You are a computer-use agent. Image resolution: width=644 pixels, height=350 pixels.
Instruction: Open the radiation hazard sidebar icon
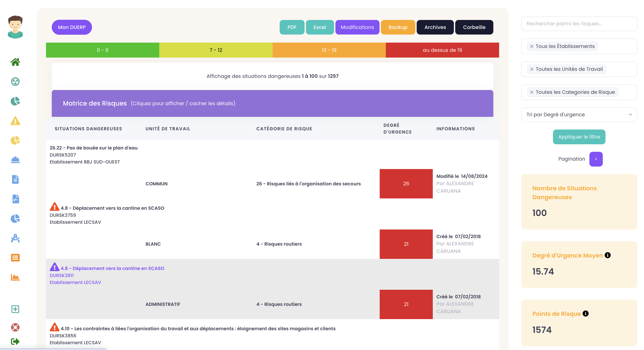[15, 81]
